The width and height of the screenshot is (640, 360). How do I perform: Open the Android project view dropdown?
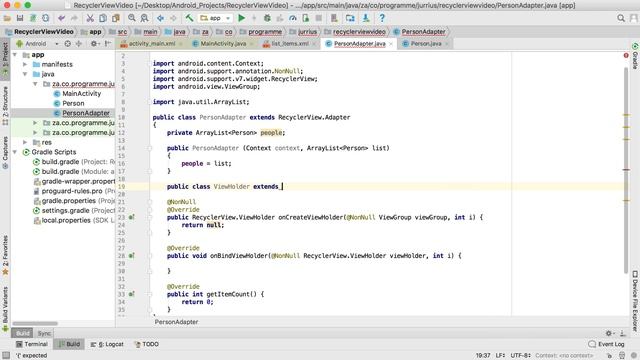click(37, 44)
